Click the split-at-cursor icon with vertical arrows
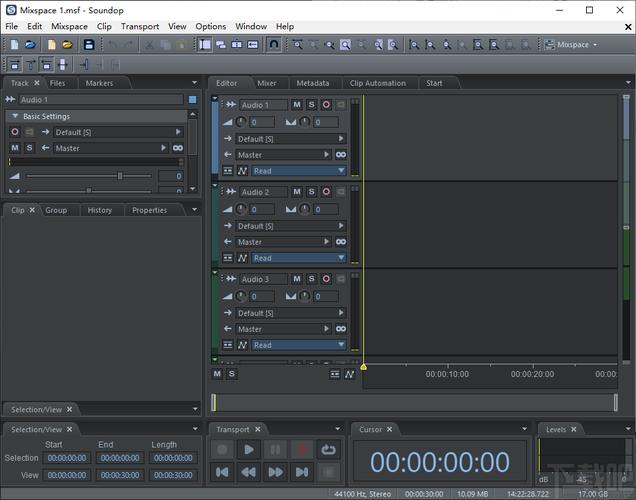This screenshot has height=500, width=636. pos(62,64)
